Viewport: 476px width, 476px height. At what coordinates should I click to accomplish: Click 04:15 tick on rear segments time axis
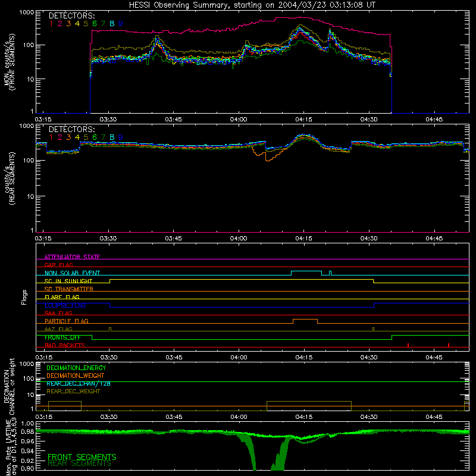click(303, 239)
